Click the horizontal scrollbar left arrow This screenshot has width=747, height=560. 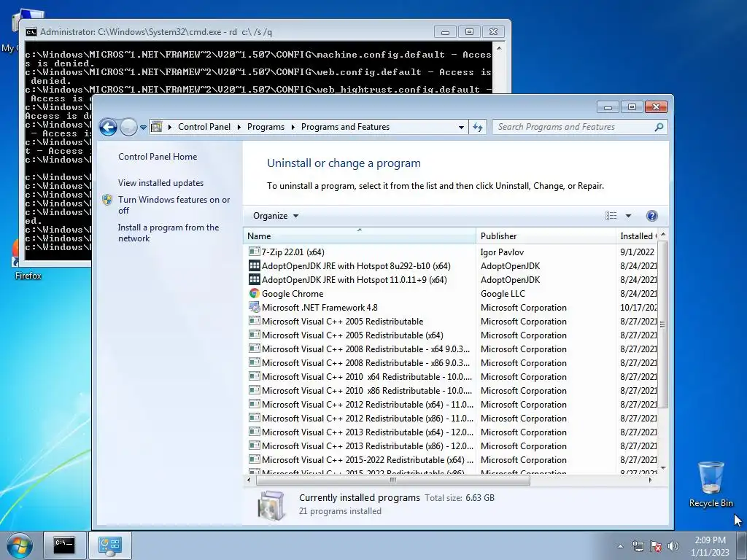(x=248, y=480)
